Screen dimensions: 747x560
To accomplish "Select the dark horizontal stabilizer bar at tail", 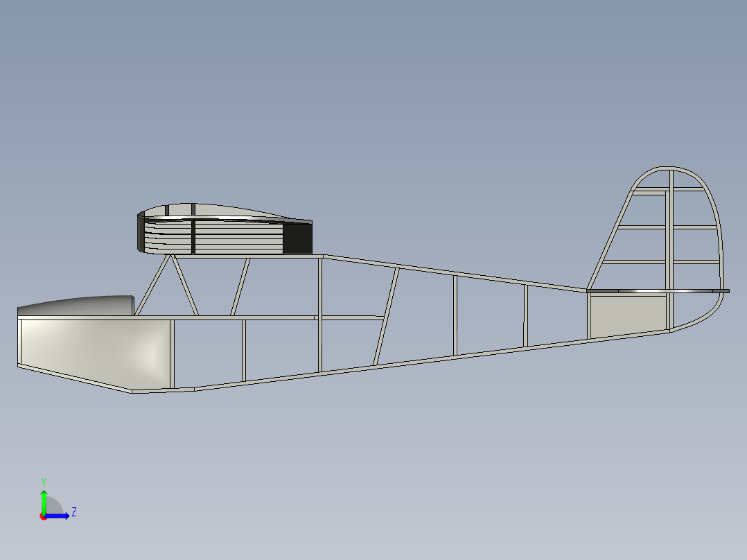I will point(658,290).
